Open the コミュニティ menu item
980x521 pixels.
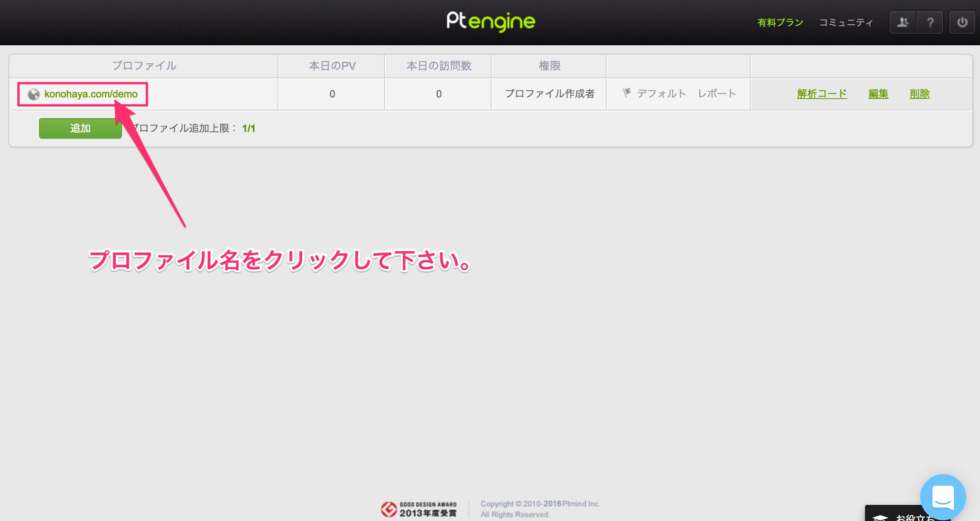point(846,22)
